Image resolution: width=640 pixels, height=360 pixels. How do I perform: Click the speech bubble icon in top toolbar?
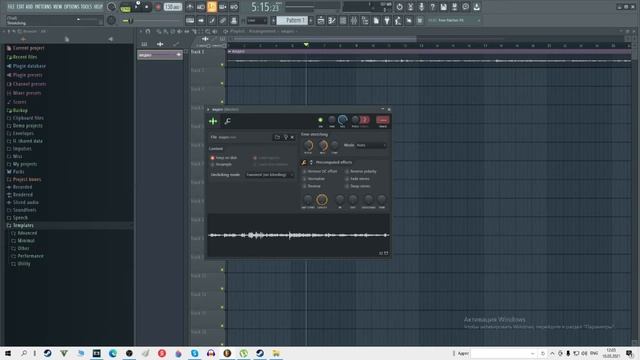pos(466,7)
